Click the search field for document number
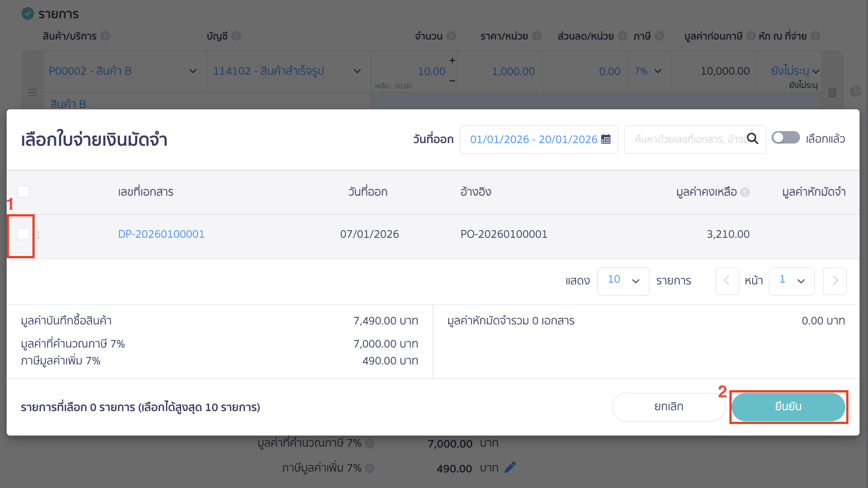 [689, 139]
